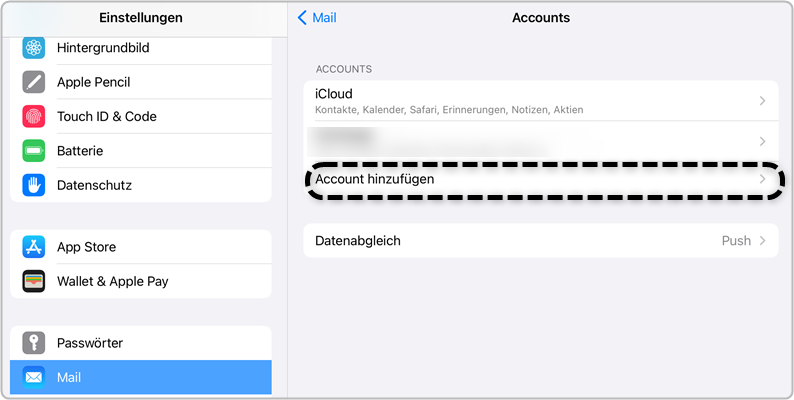Expand iCloud row chevron
The width and height of the screenshot is (794, 400).
763,101
